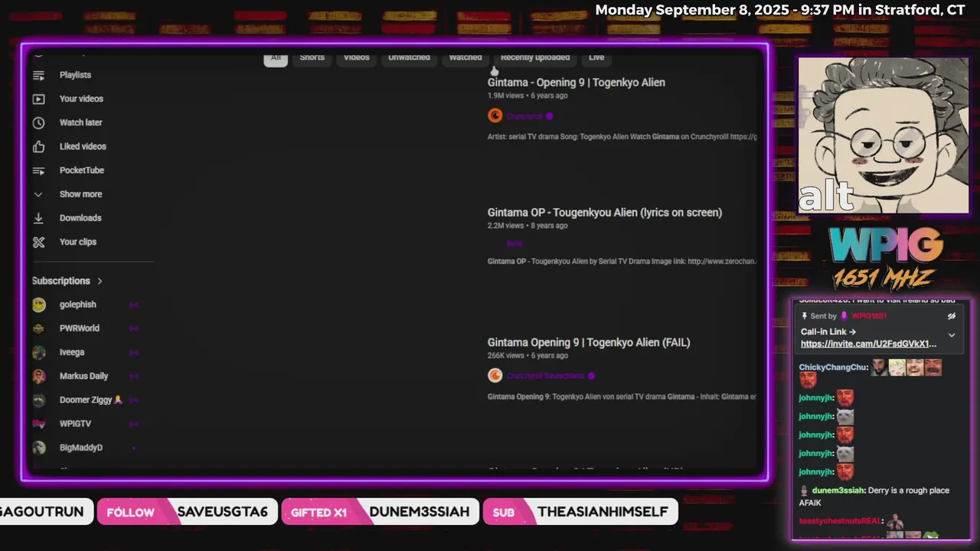Click the orange Crunchyroll channel icon
Screen dimensions: 980x551
(x=495, y=116)
